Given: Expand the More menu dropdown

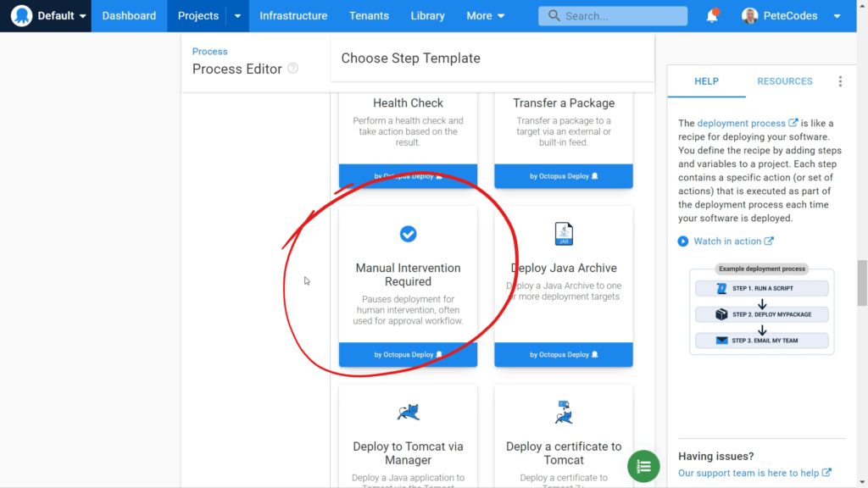Looking at the screenshot, I should (x=485, y=15).
